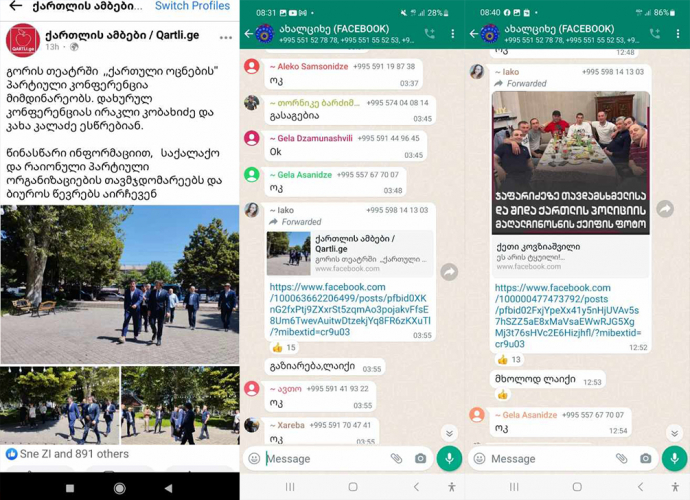Open the three-dot menu on the Qartli.ge post
Viewport: 690px width, 500px height.
point(226,38)
